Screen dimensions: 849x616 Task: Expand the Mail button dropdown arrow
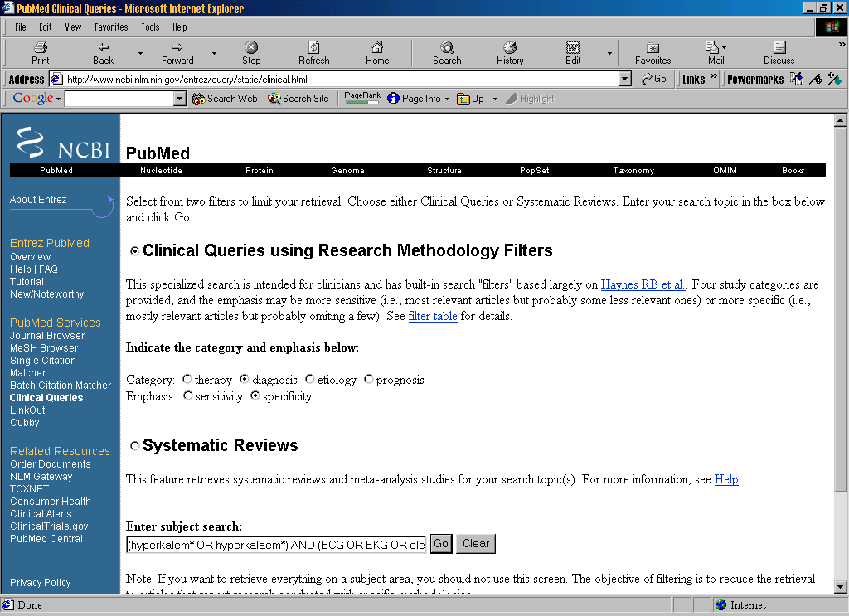pyautogui.click(x=725, y=47)
